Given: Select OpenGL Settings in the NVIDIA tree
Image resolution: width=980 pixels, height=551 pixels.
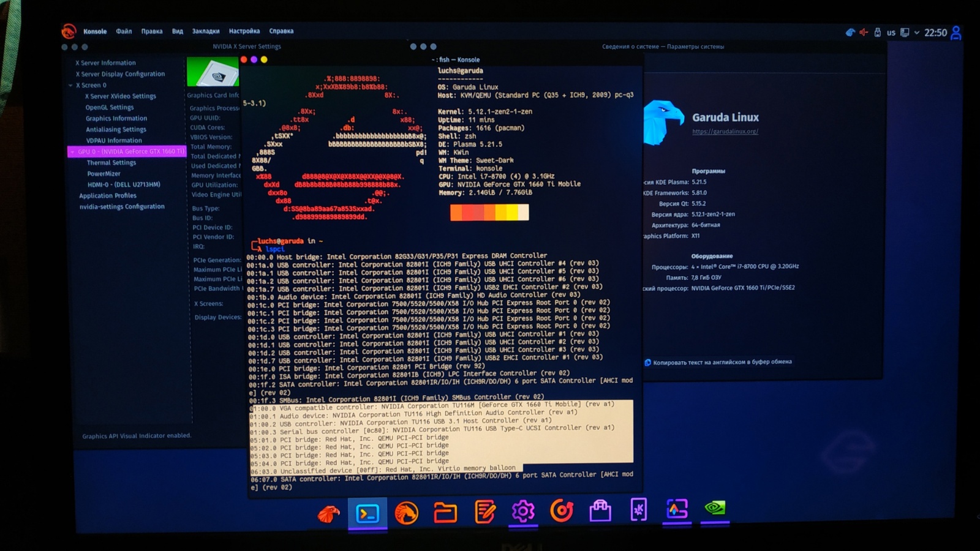Looking at the screenshot, I should [109, 107].
